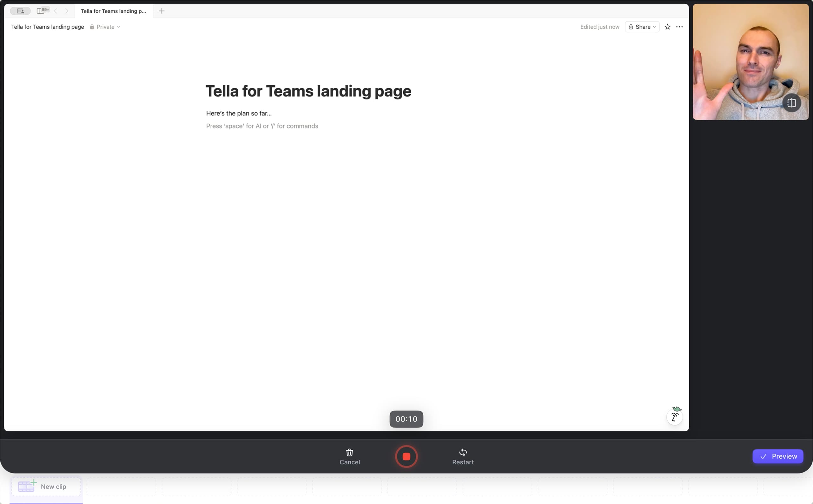Click the 00:10 recording timer
This screenshot has width=813, height=504.
click(x=406, y=419)
